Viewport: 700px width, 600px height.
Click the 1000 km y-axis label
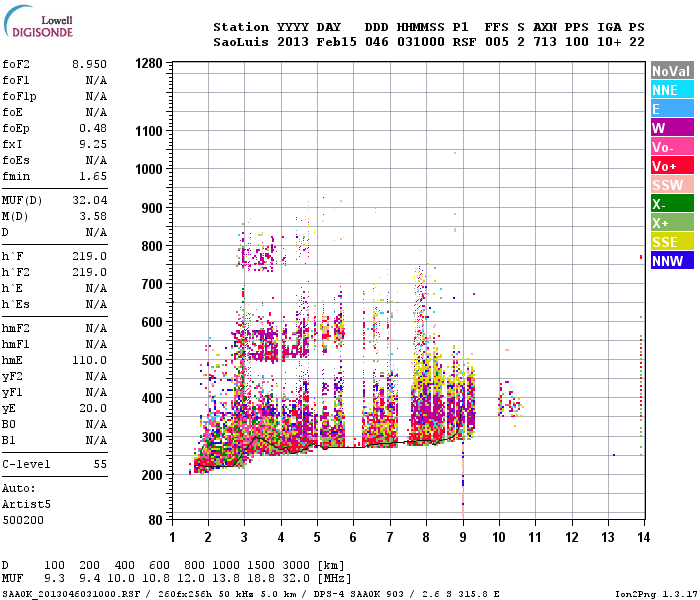[x=149, y=169]
